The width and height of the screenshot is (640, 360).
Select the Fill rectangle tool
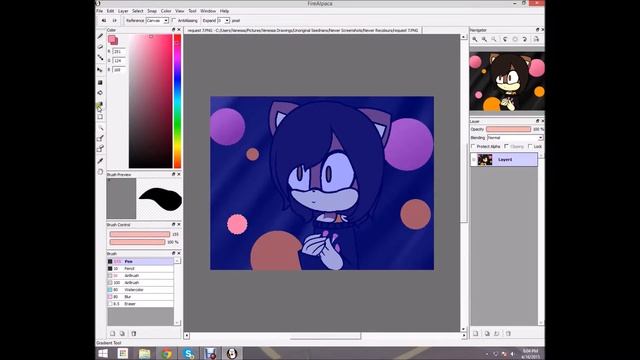pos(100,82)
